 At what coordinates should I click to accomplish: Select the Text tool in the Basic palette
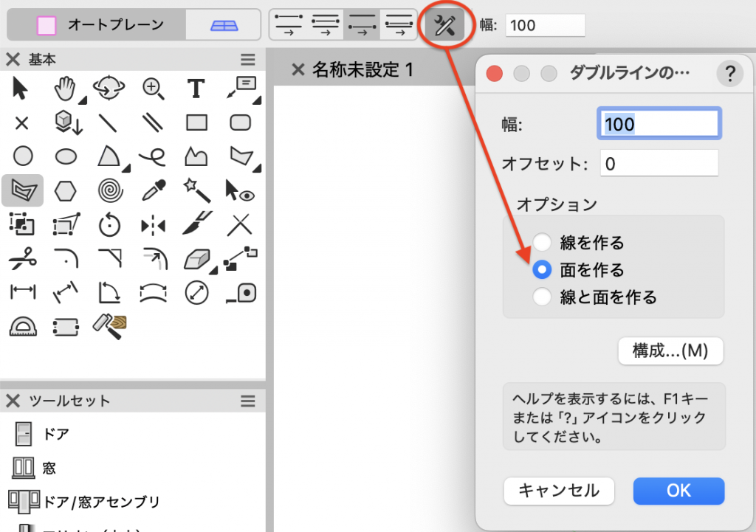[x=196, y=89]
